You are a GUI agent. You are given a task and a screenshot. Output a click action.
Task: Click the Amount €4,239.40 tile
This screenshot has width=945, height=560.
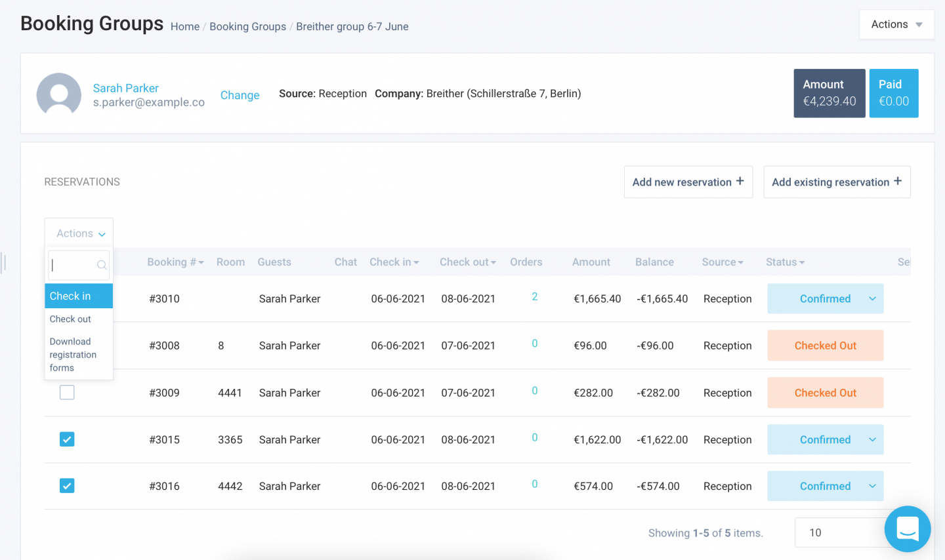pos(829,93)
